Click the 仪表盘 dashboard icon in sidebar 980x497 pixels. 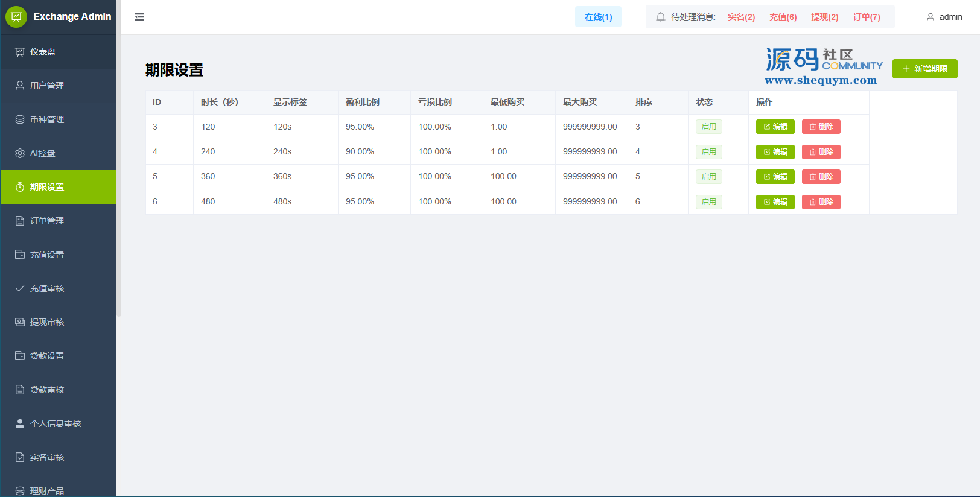click(20, 52)
